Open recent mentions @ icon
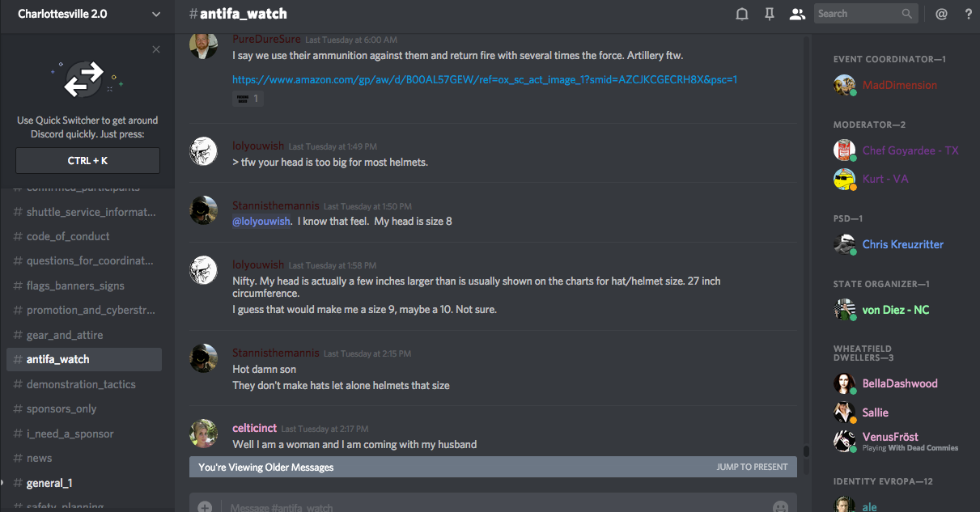This screenshot has height=512, width=980. (x=941, y=14)
